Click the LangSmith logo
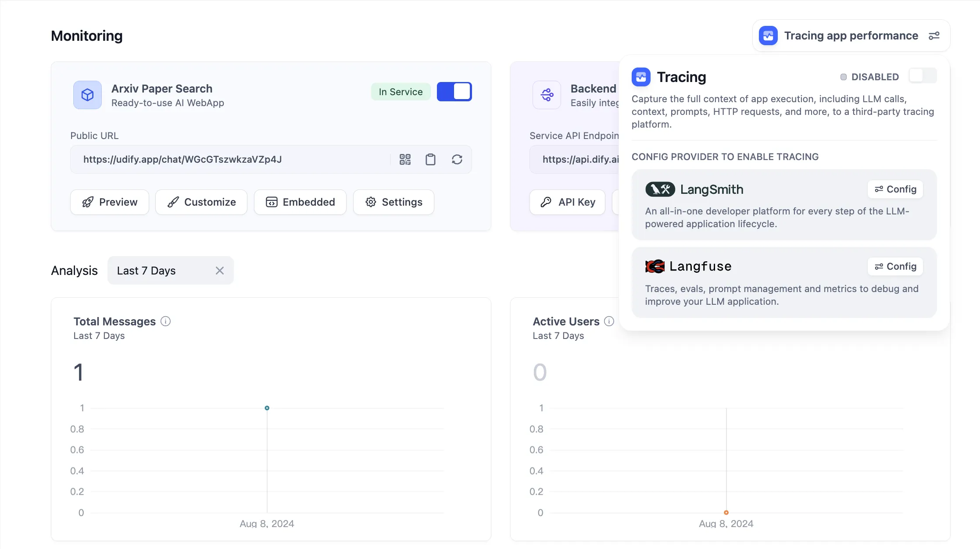The width and height of the screenshot is (980, 549). [660, 189]
